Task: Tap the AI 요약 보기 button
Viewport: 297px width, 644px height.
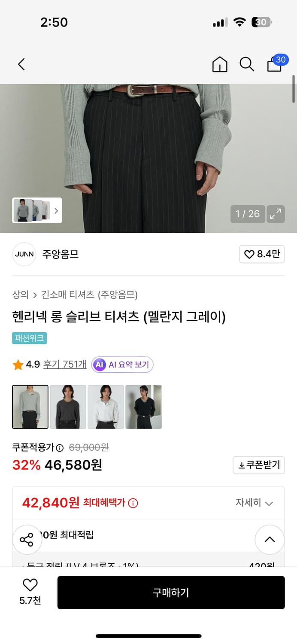Action: click(122, 364)
